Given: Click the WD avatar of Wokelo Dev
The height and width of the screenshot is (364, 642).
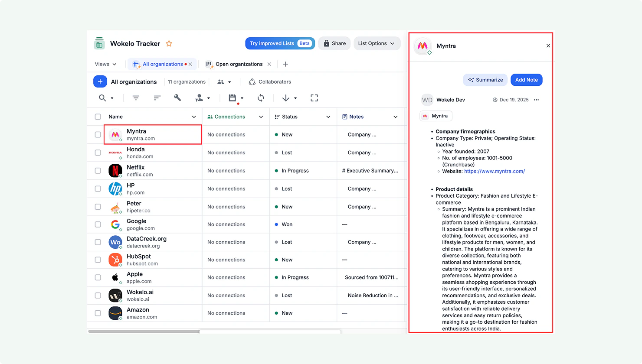Looking at the screenshot, I should (427, 100).
